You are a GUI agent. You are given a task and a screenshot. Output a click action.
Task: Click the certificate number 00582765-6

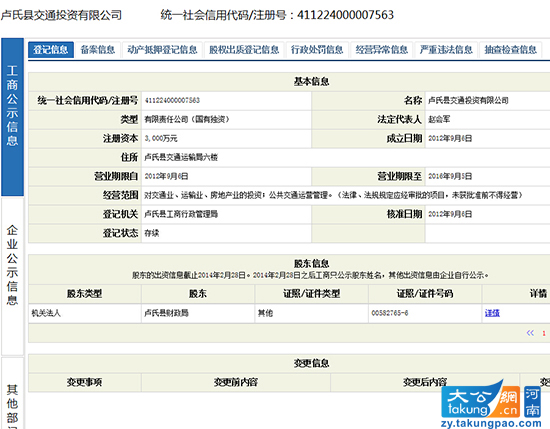point(390,313)
